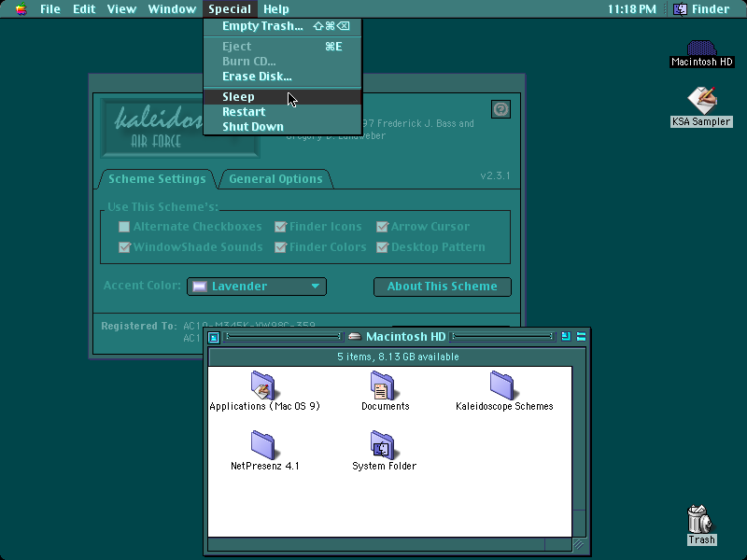
Task: Choose Empty Trash from Special menu
Action: (x=283, y=26)
